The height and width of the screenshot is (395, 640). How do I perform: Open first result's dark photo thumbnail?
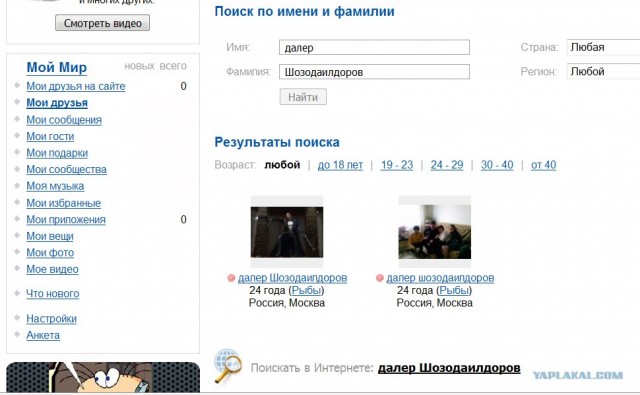[287, 232]
